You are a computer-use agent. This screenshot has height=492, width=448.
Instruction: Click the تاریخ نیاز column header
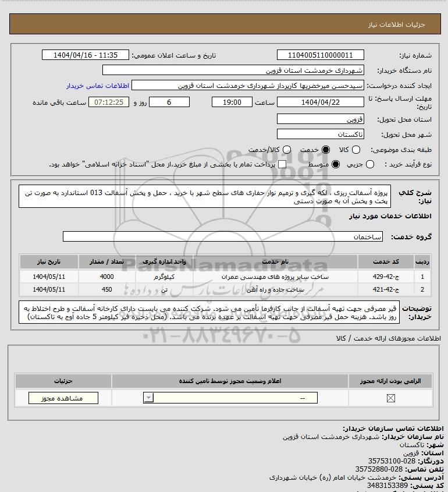click(x=49, y=261)
